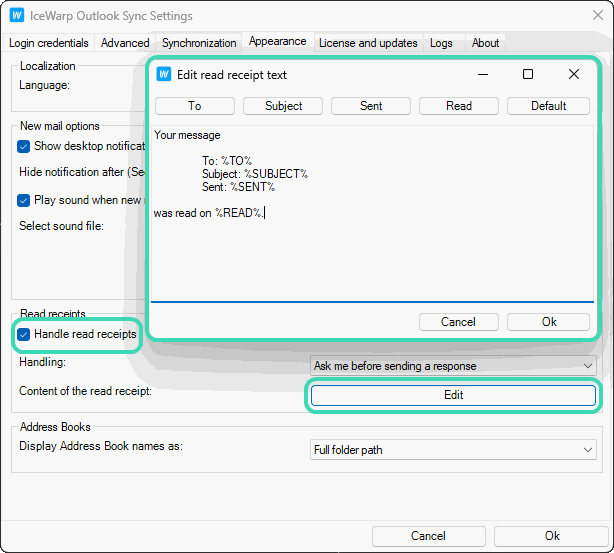614x553 pixels.
Task: Click the IceWarp logo in main title bar
Action: (17, 16)
